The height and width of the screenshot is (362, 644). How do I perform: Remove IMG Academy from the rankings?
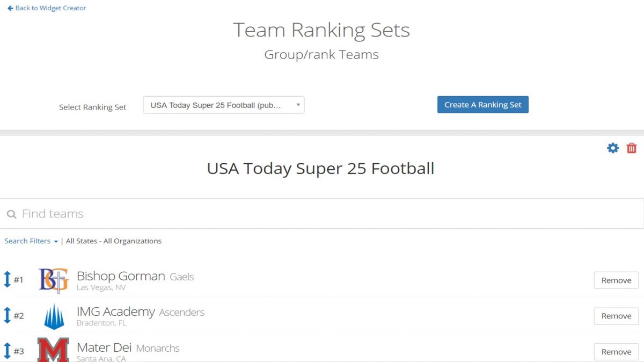616,316
